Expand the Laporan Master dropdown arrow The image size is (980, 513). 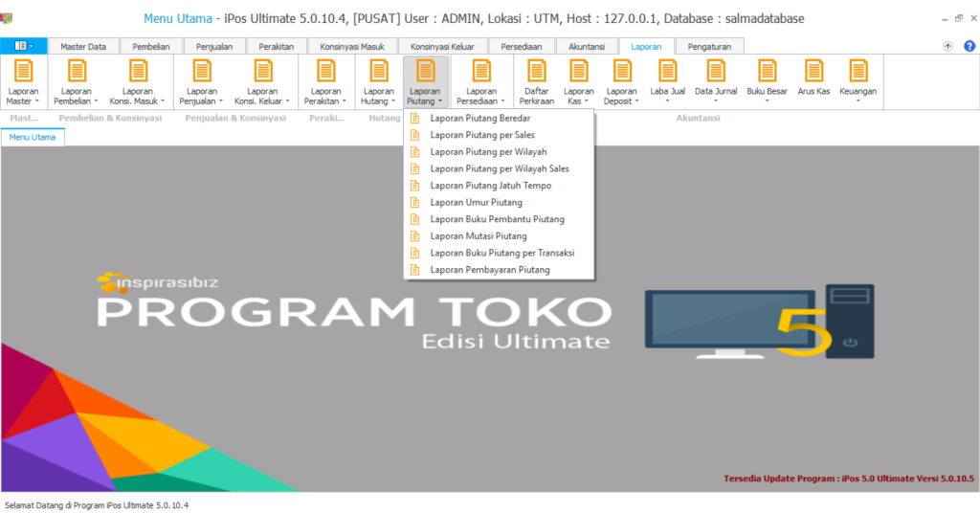pyautogui.click(x=37, y=101)
